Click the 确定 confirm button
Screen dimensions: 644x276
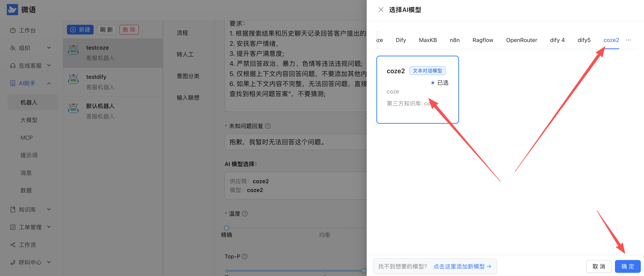(x=628, y=266)
